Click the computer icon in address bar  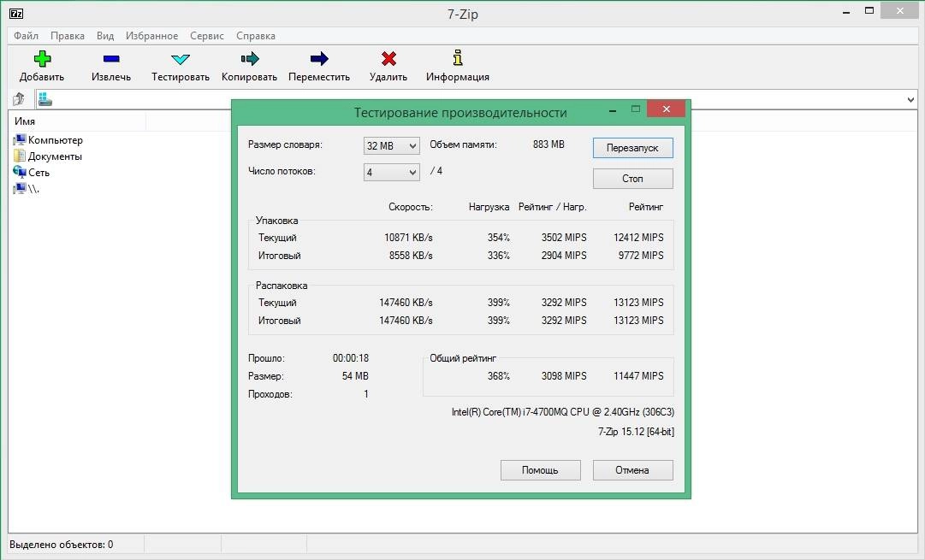[44, 99]
